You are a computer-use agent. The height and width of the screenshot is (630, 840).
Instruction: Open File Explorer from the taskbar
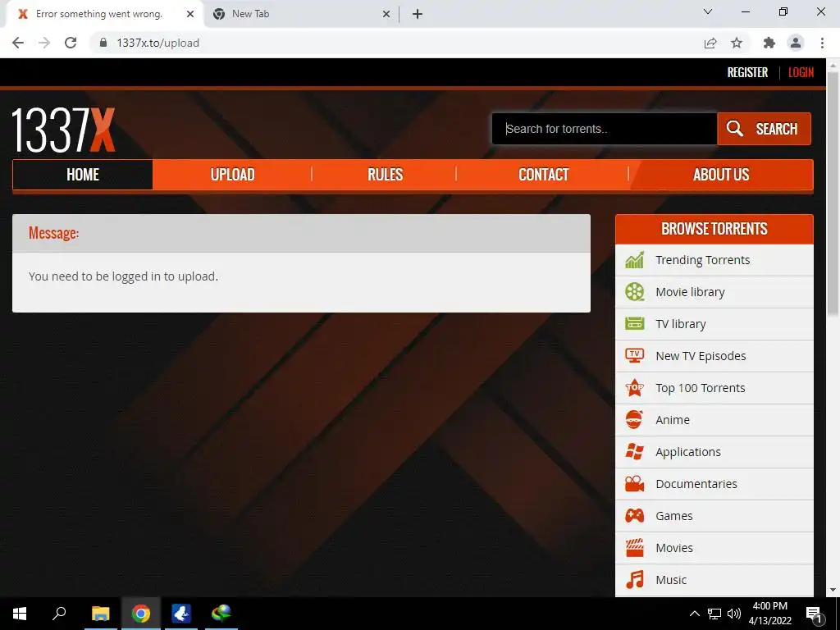(100, 614)
